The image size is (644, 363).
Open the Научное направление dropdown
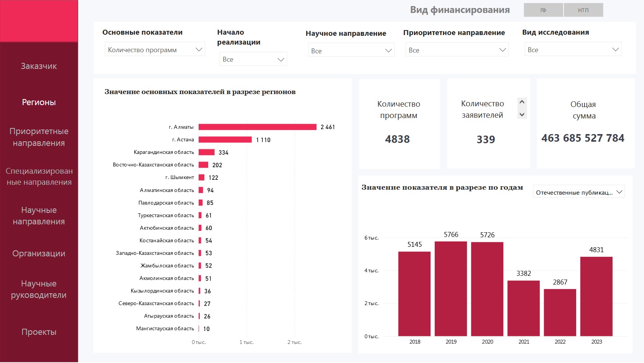pyautogui.click(x=351, y=51)
